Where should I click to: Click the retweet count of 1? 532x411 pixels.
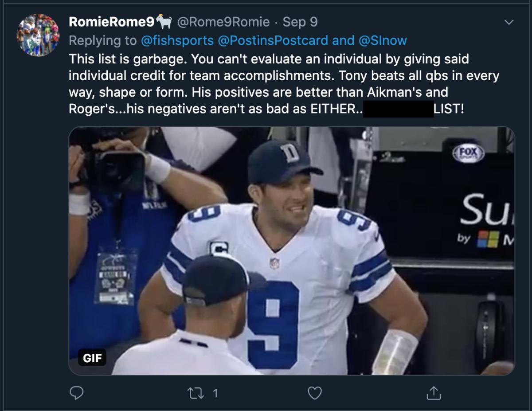click(x=215, y=392)
